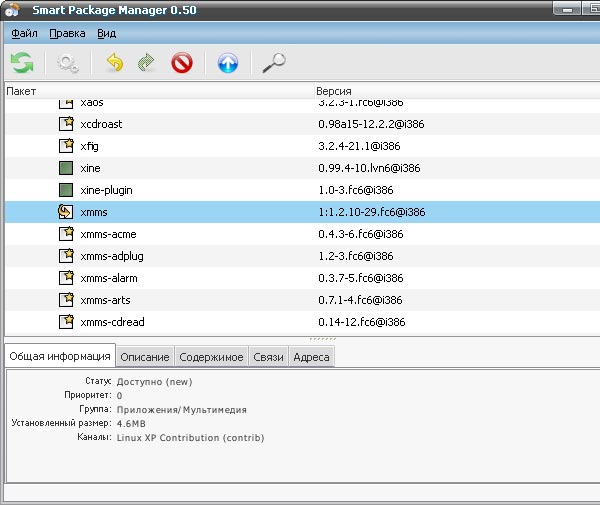This screenshot has width=600, height=505.
Task: Select the xmms-adplug package name
Action: point(112,256)
